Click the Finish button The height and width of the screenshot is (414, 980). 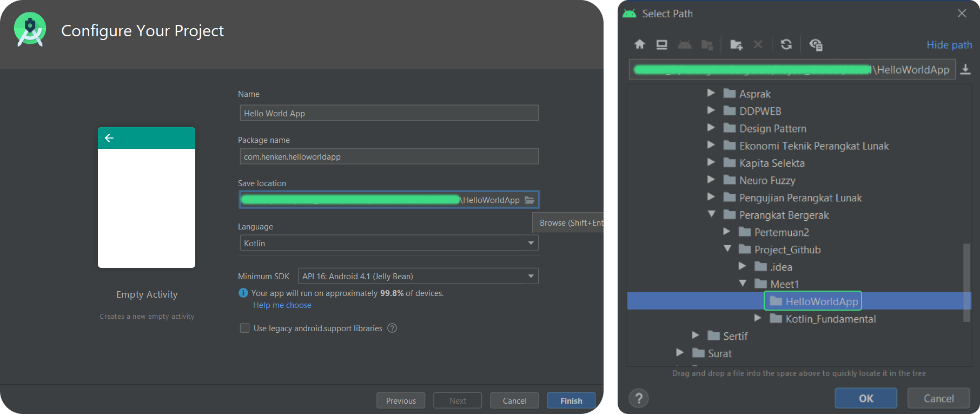click(x=571, y=400)
